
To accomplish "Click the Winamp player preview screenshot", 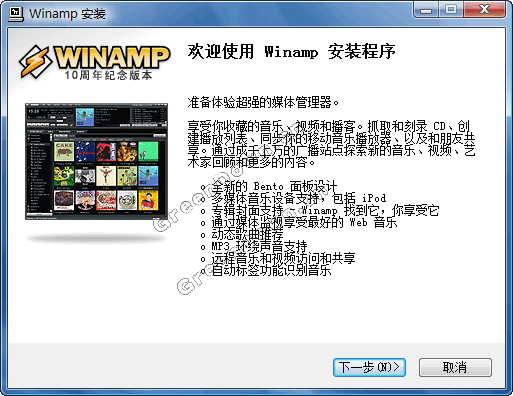I will [96, 161].
